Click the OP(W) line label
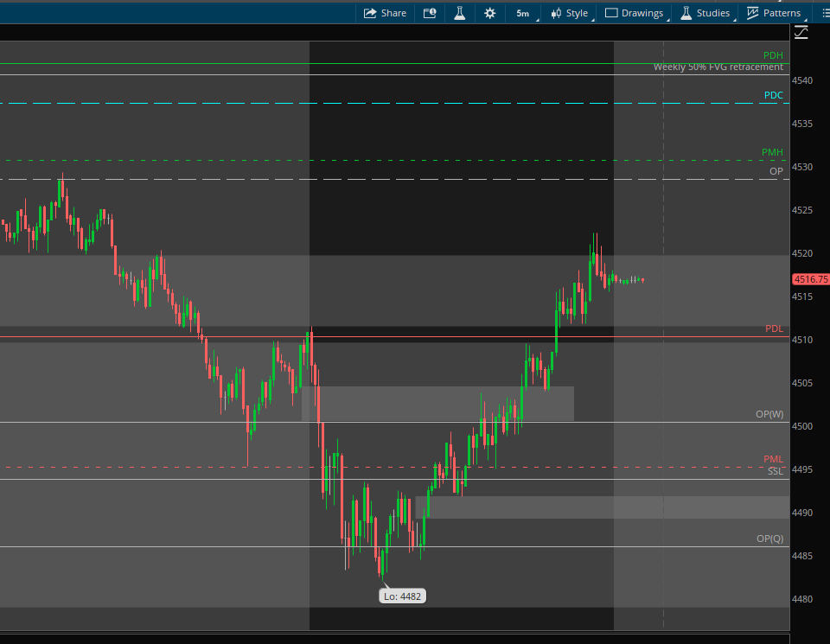The image size is (830, 644). point(769,414)
